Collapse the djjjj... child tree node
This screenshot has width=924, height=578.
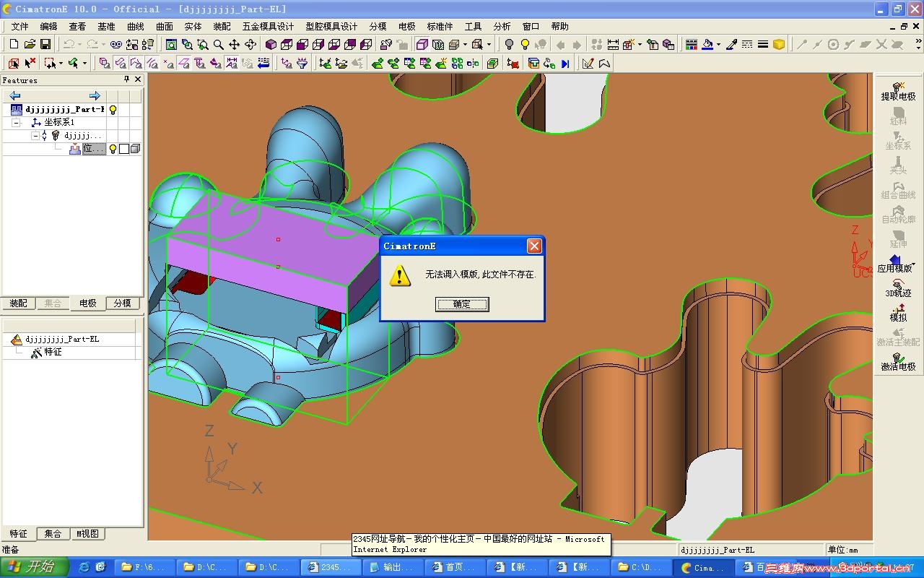pyautogui.click(x=35, y=136)
